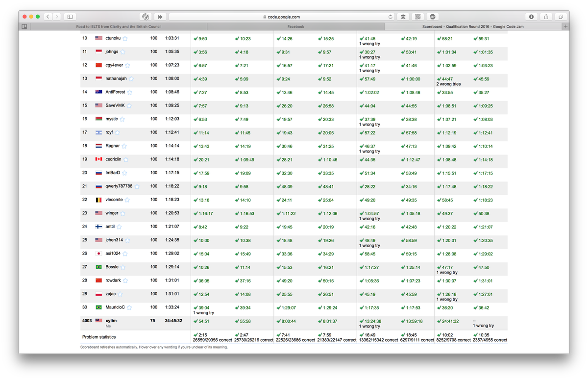This screenshot has width=588, height=380.
Task: Show Safari downloads
Action: [531, 17]
